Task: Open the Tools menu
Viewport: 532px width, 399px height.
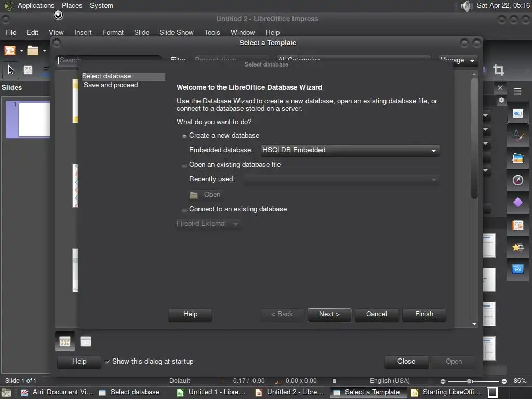Action: (x=212, y=32)
